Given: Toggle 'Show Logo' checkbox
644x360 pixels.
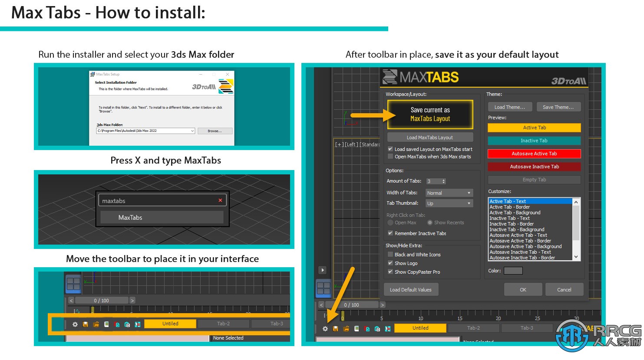Looking at the screenshot, I should [x=390, y=263].
